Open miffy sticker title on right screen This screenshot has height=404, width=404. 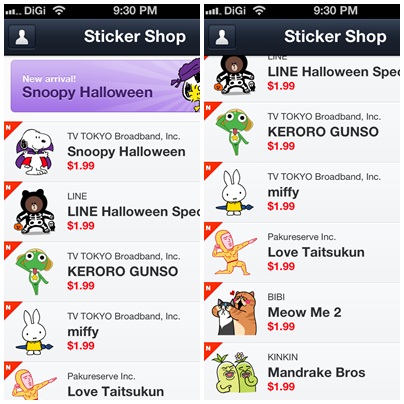pos(283,192)
